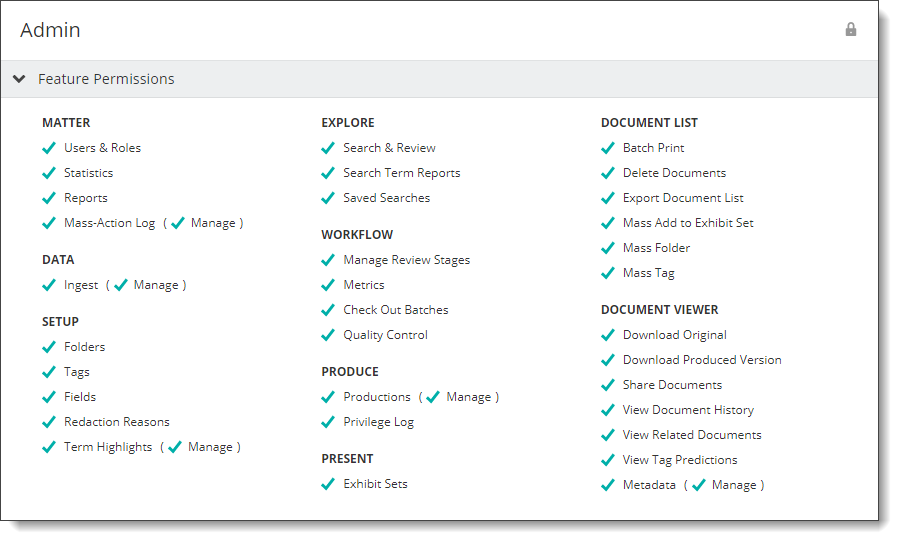The height and width of the screenshot is (541, 899).
Task: Toggle the Manage checkmark for Productions
Action: coord(433,397)
